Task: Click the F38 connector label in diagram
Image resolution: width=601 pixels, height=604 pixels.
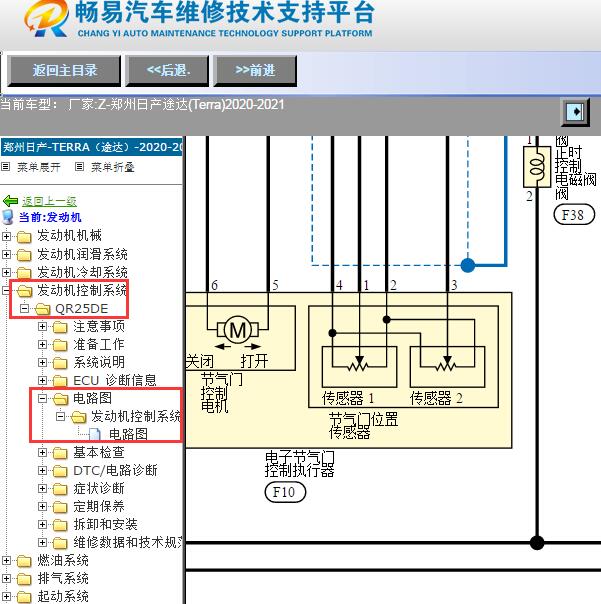Action: pyautogui.click(x=574, y=215)
